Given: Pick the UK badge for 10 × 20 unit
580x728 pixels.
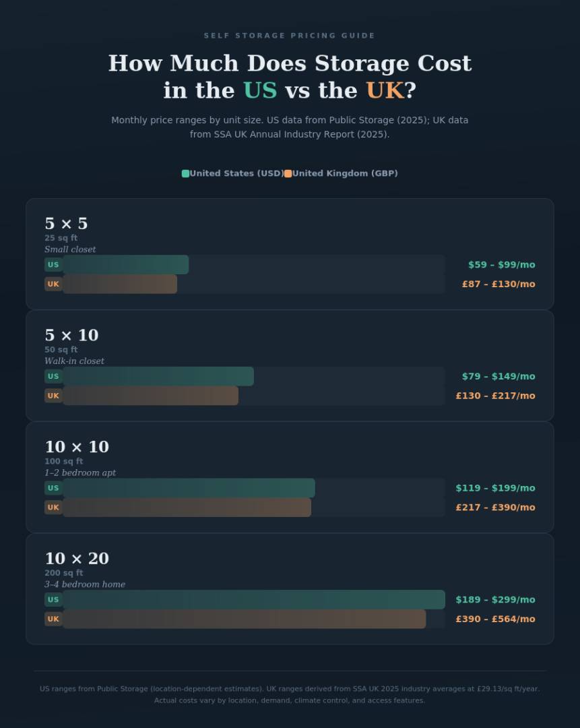Looking at the screenshot, I should pos(53,619).
